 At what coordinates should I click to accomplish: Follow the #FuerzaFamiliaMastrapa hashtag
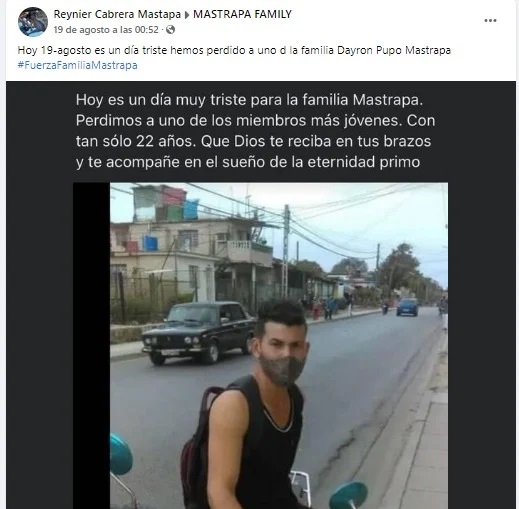tap(77, 65)
